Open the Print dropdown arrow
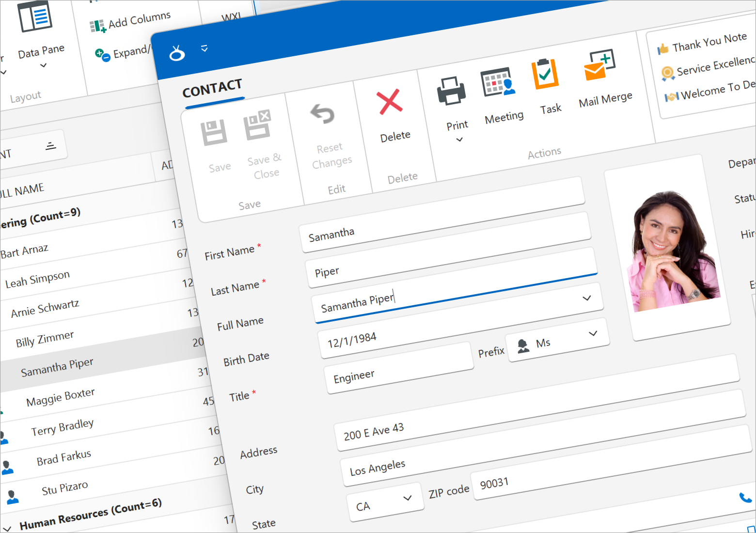756x533 pixels. [x=459, y=140]
